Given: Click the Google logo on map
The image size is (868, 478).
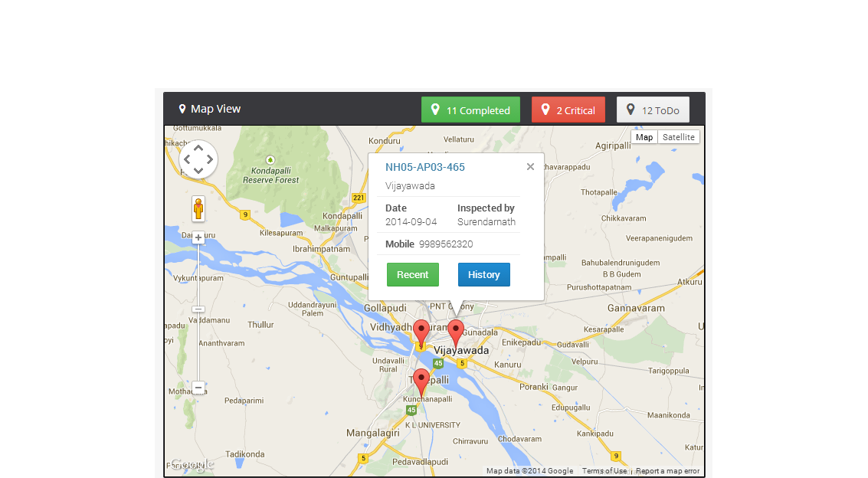Looking at the screenshot, I should (192, 464).
